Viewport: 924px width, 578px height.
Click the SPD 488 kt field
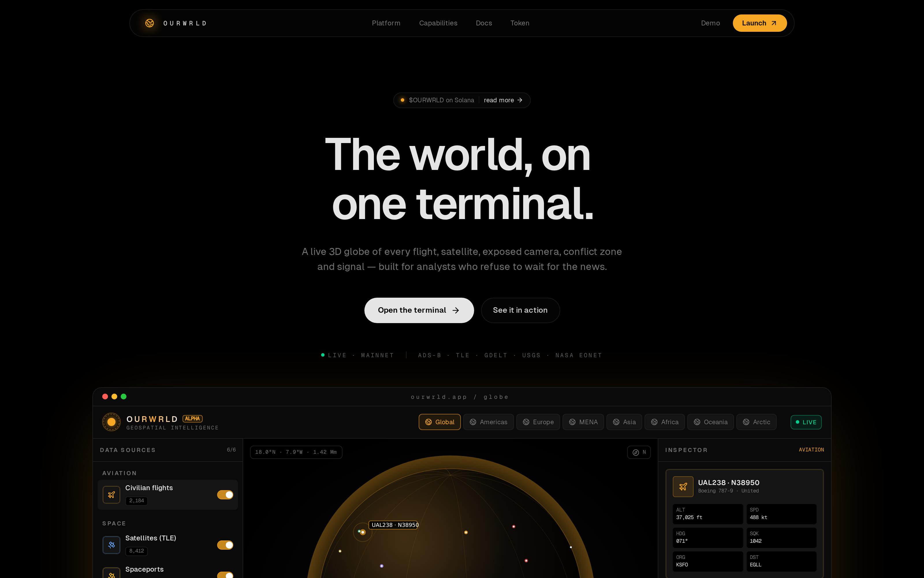point(781,514)
